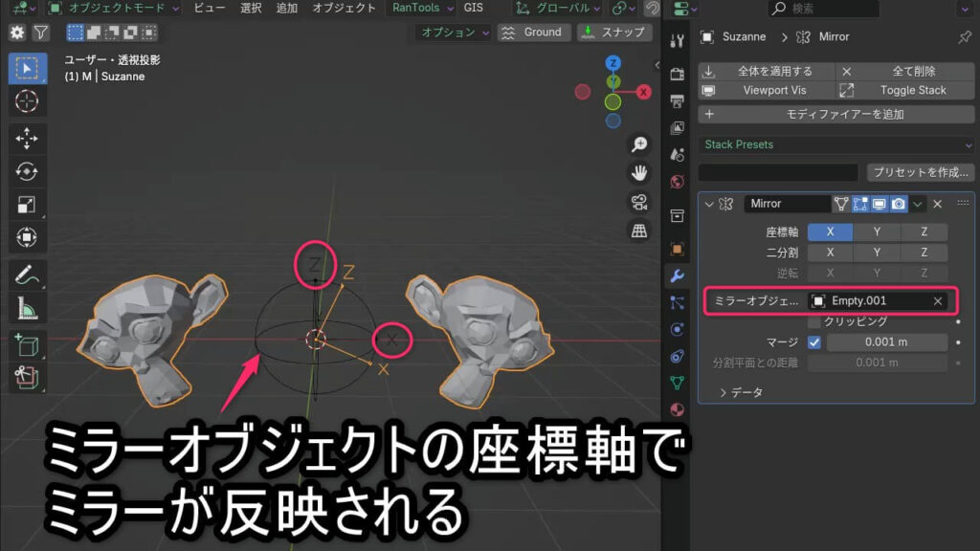Open the Physics properties tab icon
The height and width of the screenshot is (551, 980).
point(678,329)
